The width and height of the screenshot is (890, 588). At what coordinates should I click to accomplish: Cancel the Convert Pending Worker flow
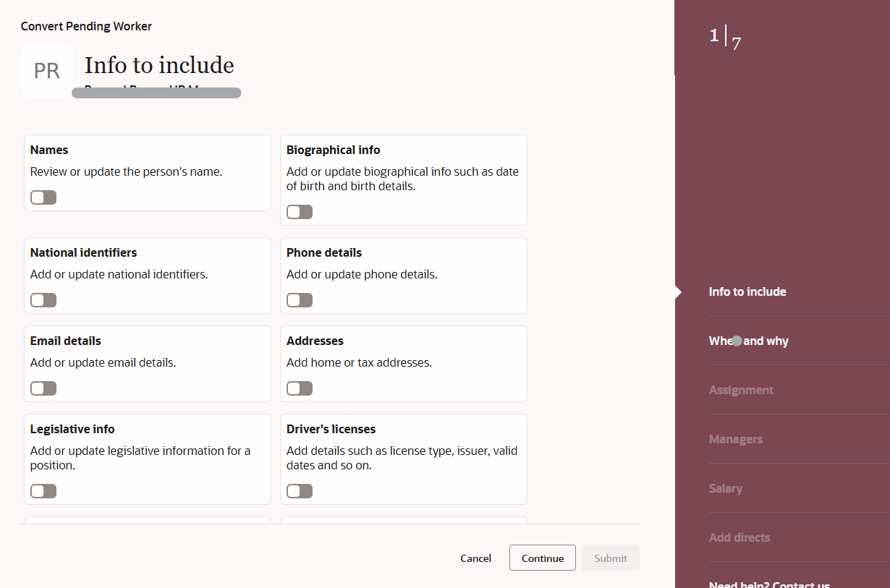[475, 558]
